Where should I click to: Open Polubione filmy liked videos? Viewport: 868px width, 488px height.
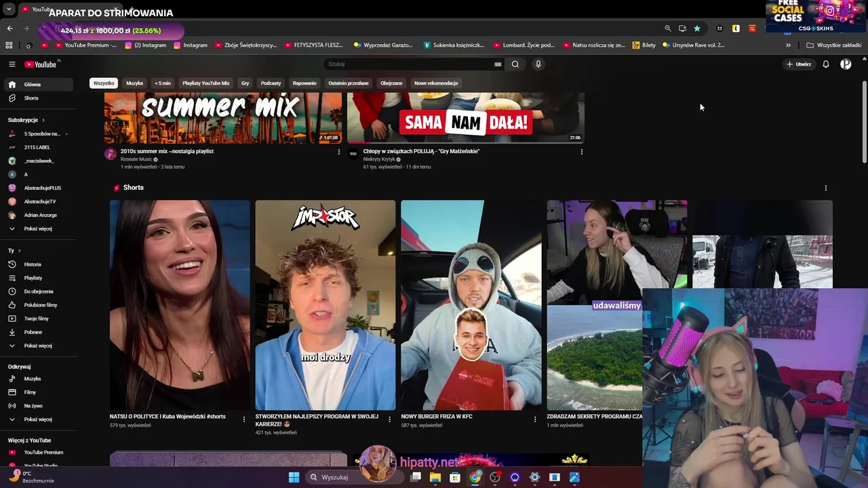[39, 305]
